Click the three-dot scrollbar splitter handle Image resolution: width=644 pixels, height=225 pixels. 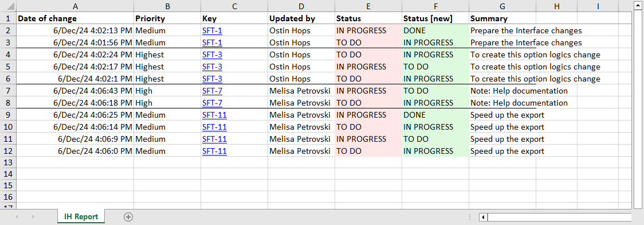coord(470,217)
